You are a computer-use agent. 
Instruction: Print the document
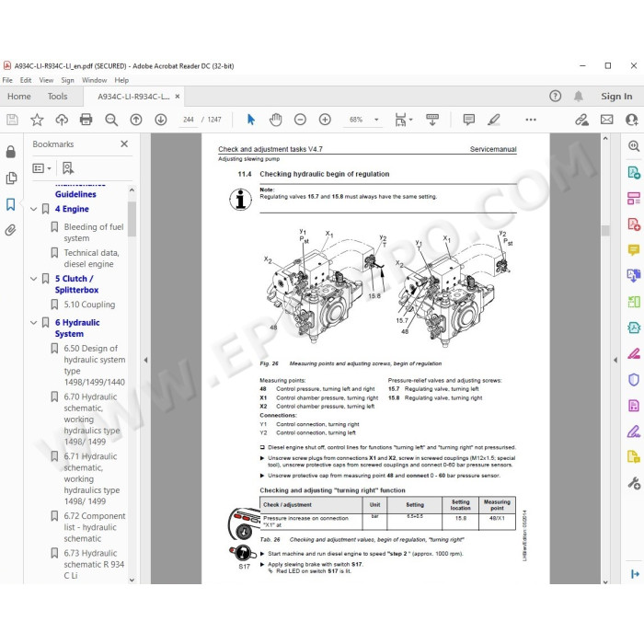tap(86, 120)
